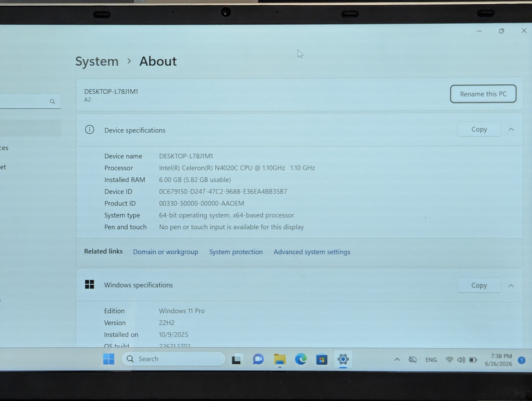Viewport: 532px width, 401px height.
Task: Open the clock showing 7:38 PM
Action: [x=498, y=360]
